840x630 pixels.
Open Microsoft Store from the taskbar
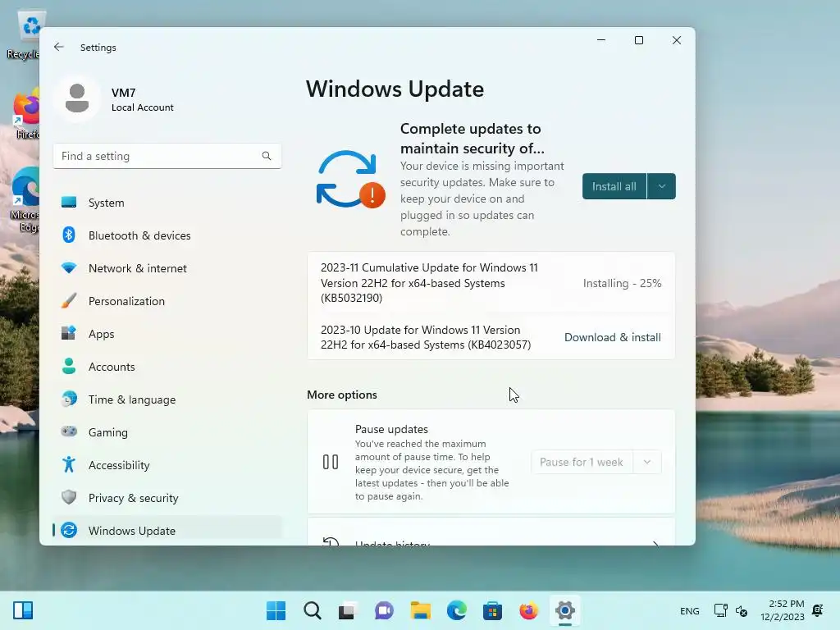(x=492, y=610)
